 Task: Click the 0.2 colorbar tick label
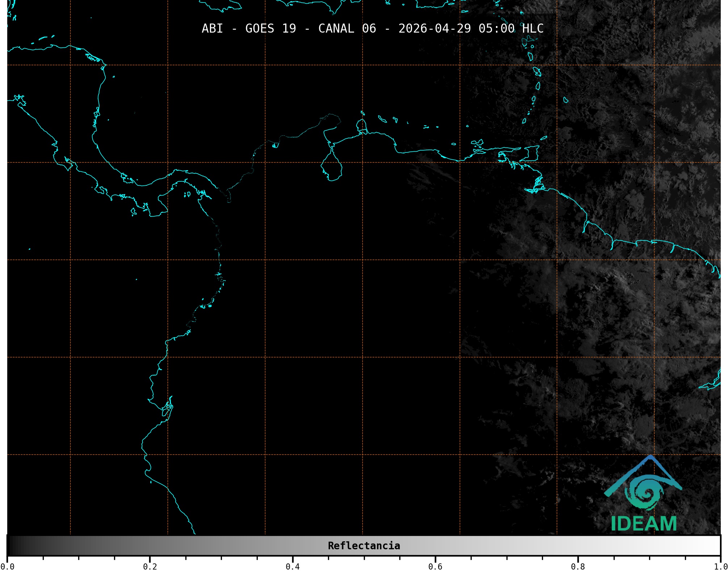(x=150, y=566)
